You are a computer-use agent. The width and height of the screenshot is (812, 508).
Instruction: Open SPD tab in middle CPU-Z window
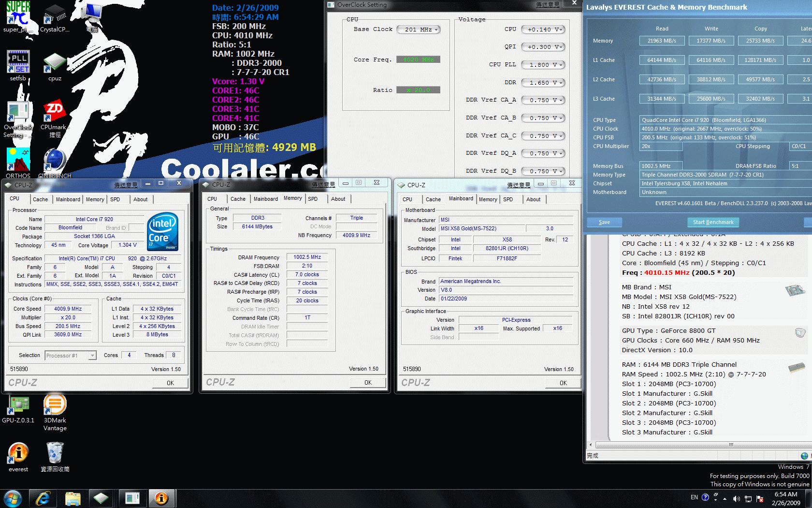313,199
